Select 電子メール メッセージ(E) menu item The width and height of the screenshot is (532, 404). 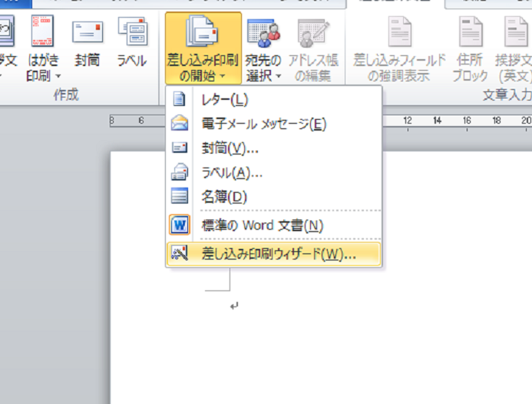(273, 124)
